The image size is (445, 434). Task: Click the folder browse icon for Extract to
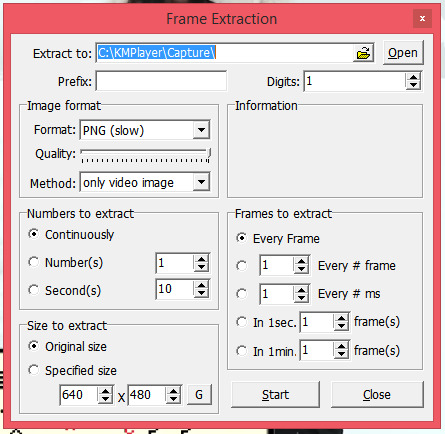(x=363, y=53)
